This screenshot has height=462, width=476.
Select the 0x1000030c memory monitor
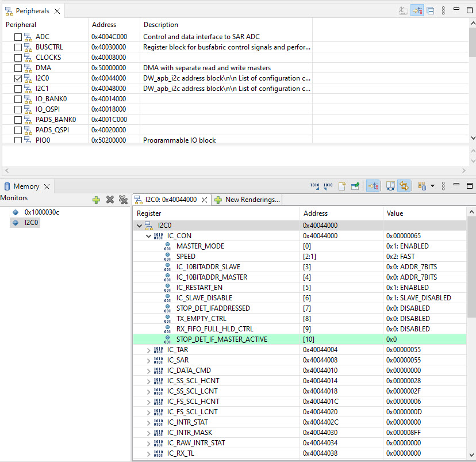coord(41,212)
